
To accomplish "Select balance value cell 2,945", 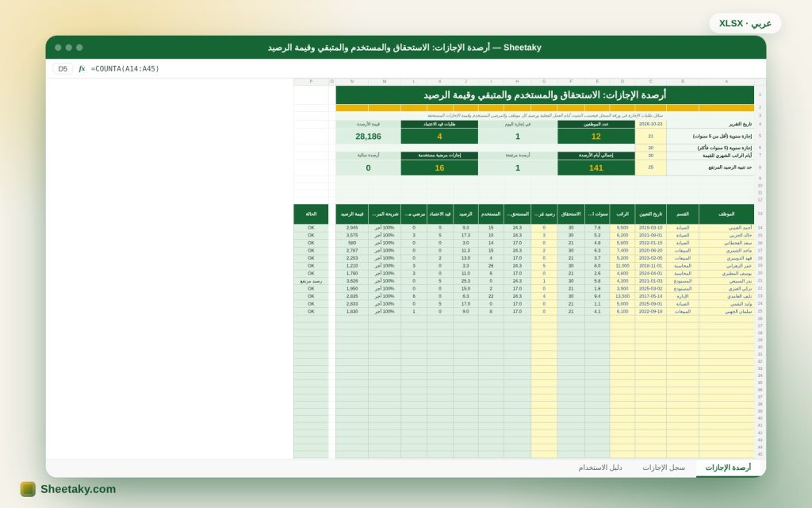I will tap(352, 228).
